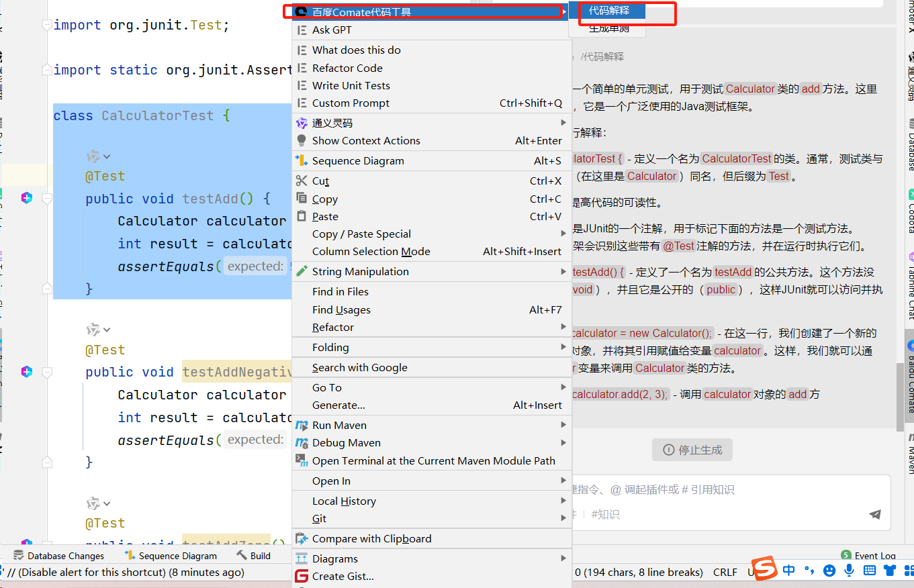Image resolution: width=914 pixels, height=588 pixels.
Task: Click the Sogou emoji face icon
Action: pos(829,571)
